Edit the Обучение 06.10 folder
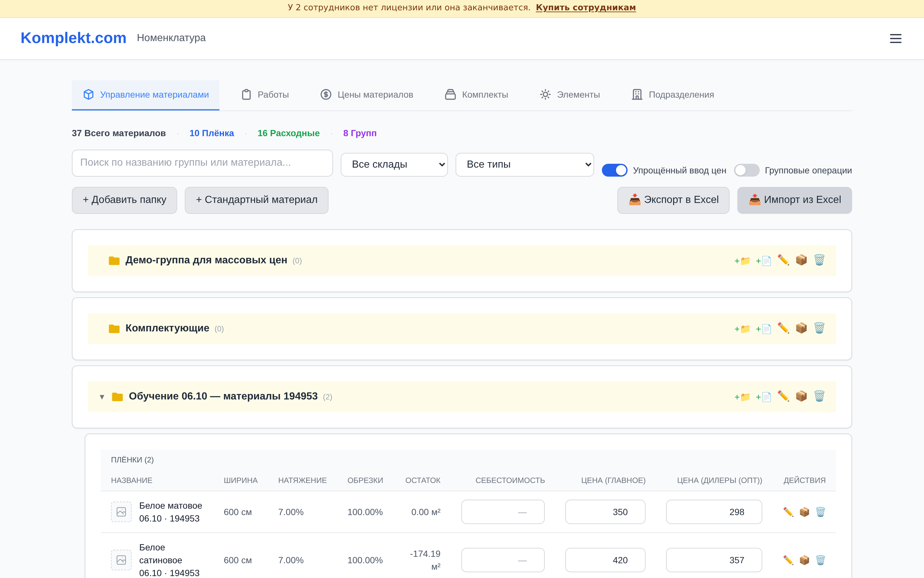Image resolution: width=924 pixels, height=578 pixels. pos(783,396)
